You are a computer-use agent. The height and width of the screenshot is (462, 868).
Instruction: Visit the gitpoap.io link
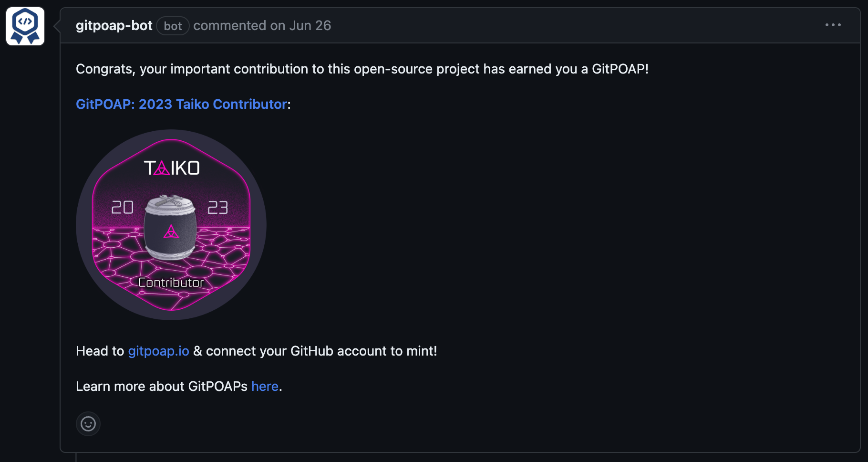(158, 351)
